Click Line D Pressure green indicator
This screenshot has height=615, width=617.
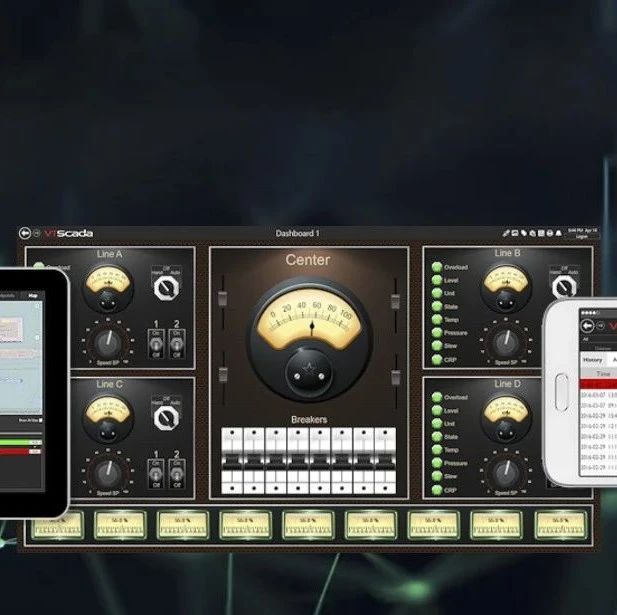pyautogui.click(x=437, y=463)
